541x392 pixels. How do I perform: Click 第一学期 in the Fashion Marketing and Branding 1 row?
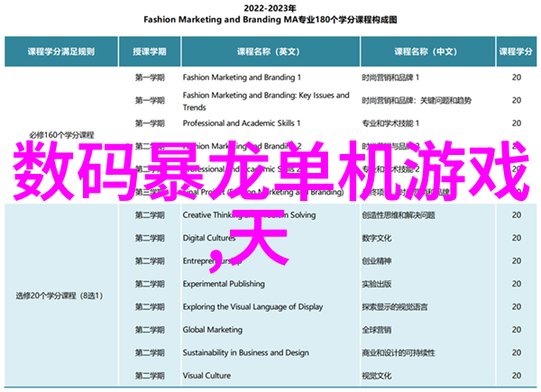point(150,77)
